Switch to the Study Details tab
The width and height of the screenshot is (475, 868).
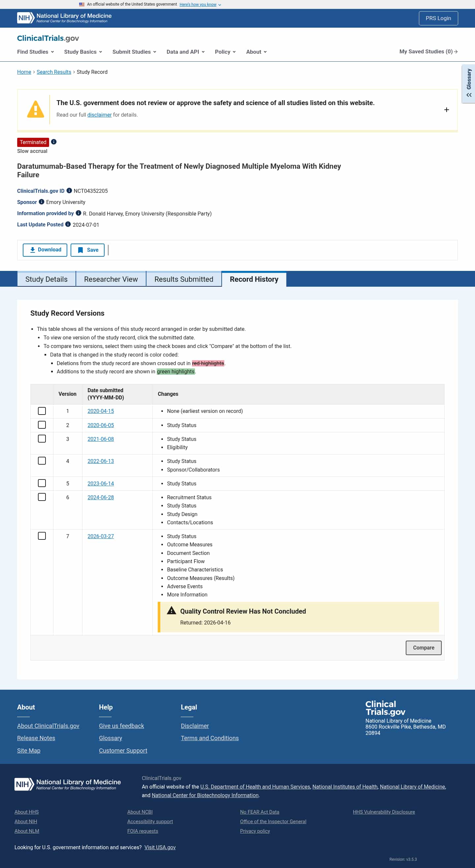pos(47,279)
